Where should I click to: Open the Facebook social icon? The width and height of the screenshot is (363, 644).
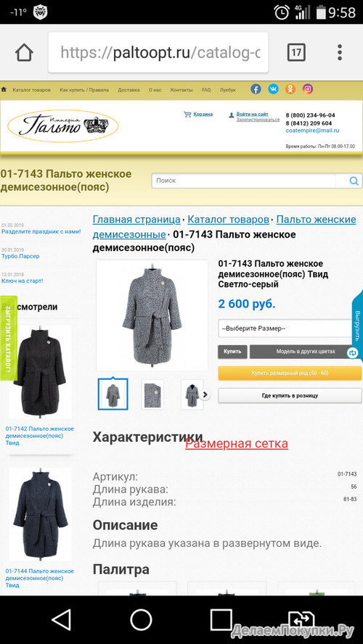click(x=256, y=89)
